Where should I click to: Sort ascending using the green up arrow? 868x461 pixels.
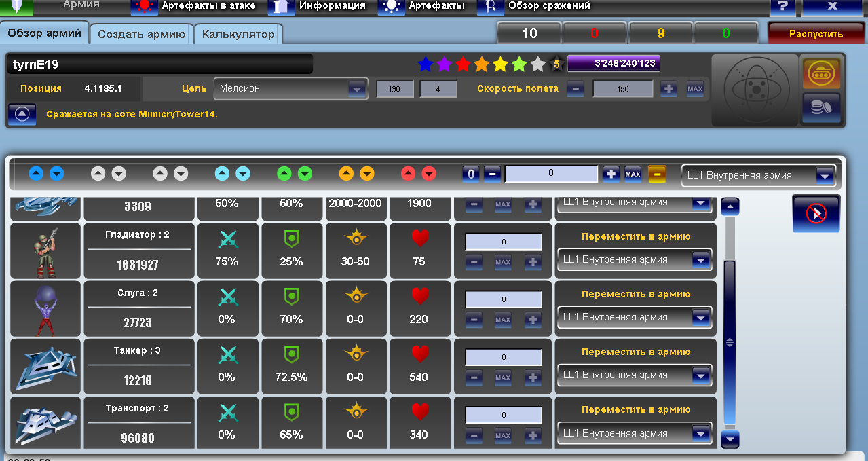pos(284,174)
